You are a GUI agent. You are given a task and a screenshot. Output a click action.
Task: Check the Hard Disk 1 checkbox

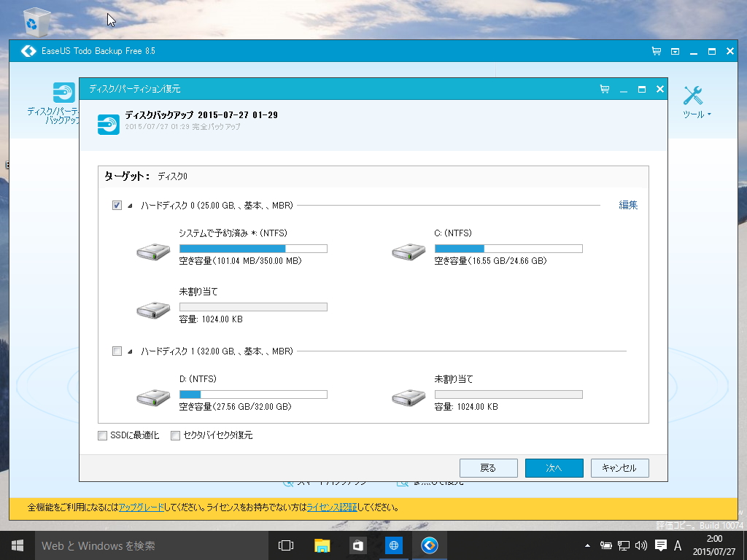click(x=117, y=351)
